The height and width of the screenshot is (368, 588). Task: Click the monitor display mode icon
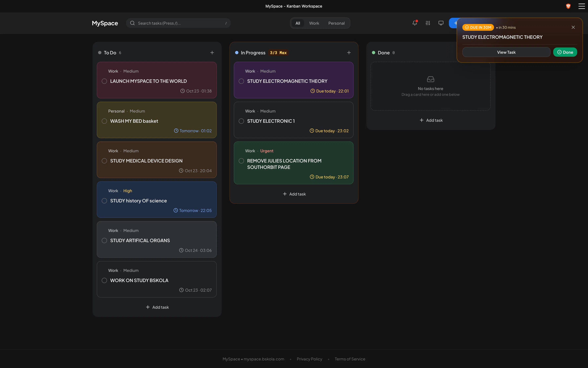441,23
